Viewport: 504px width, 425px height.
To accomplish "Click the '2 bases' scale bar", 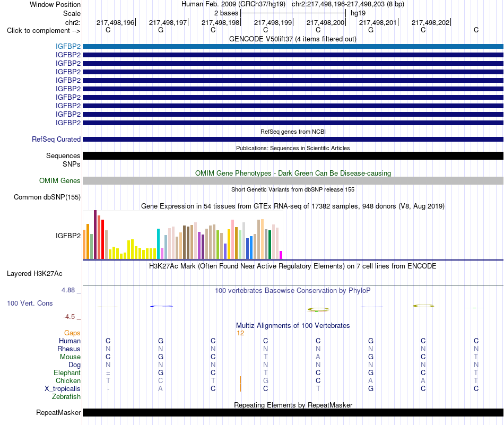I will click(x=293, y=13).
